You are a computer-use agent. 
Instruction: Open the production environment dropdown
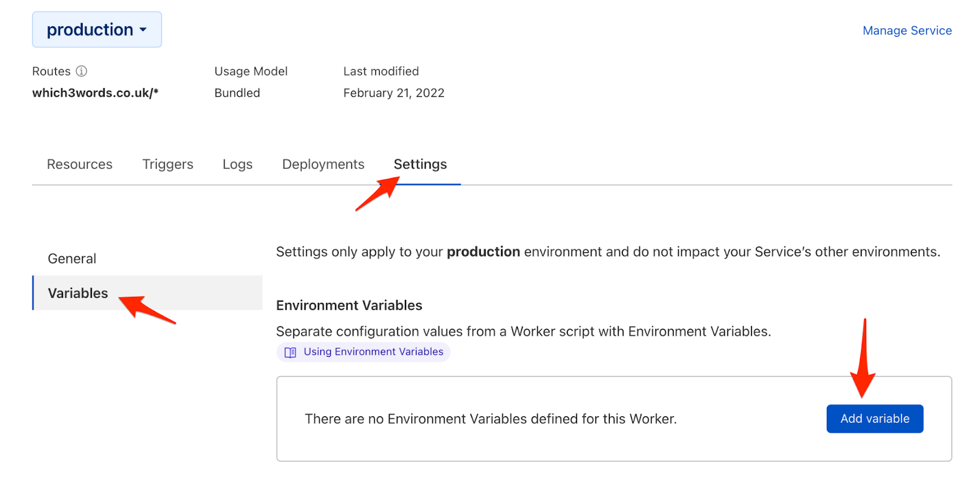(97, 29)
